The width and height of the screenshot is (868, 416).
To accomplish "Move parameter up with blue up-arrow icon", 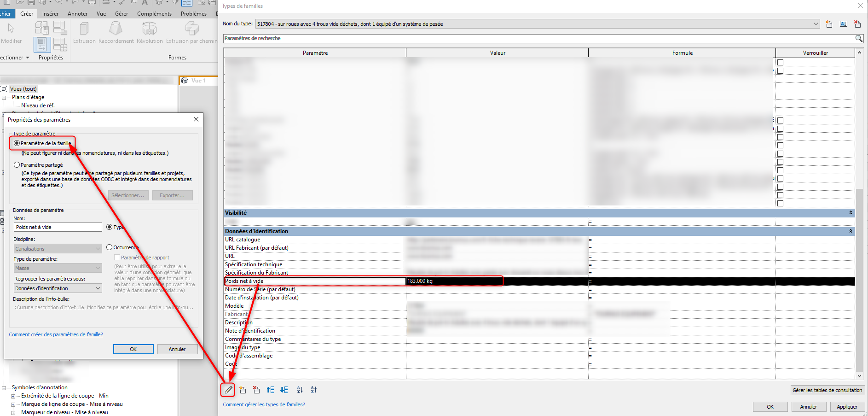I will [x=270, y=390].
